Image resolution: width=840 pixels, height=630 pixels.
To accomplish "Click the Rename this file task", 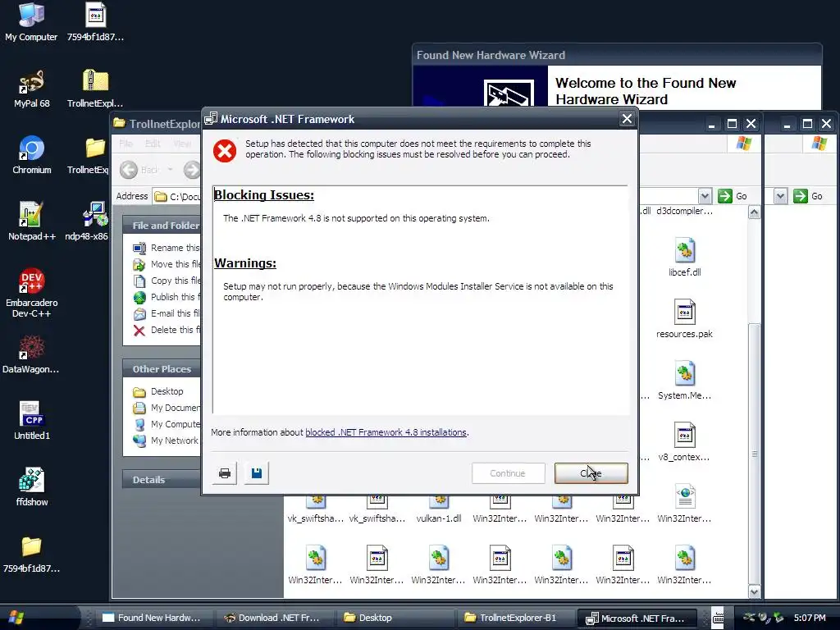I will (x=166, y=248).
